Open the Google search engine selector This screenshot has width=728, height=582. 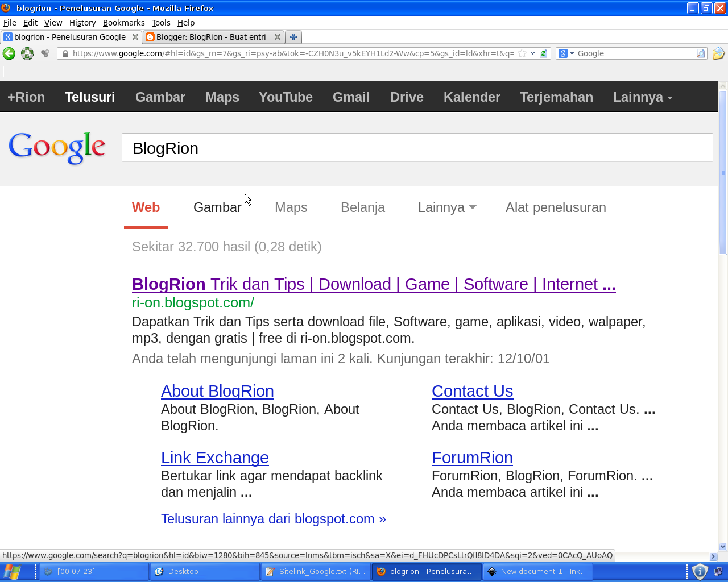tap(566, 53)
